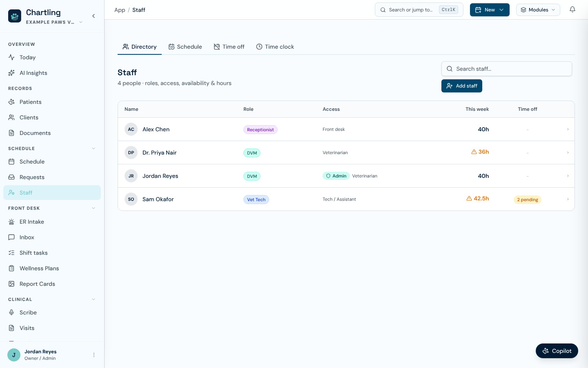Viewport: 588px width, 368px height.
Task: Open the Copilot assistant button
Action: [x=557, y=351]
